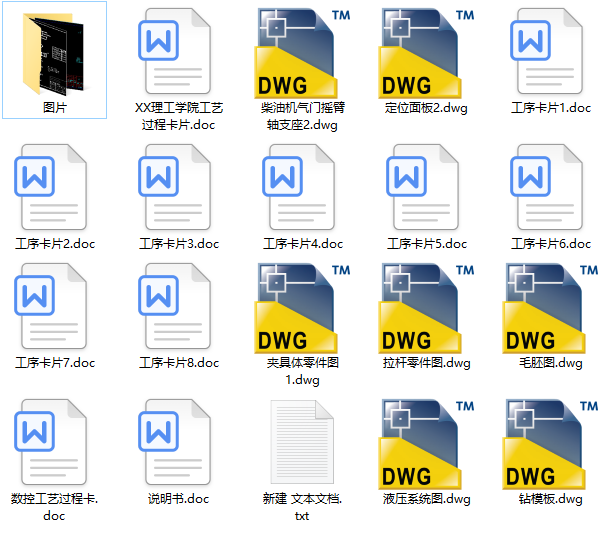
Task: Click the XX理工学院工艺过程卡片.doc file name
Action: click(x=179, y=116)
